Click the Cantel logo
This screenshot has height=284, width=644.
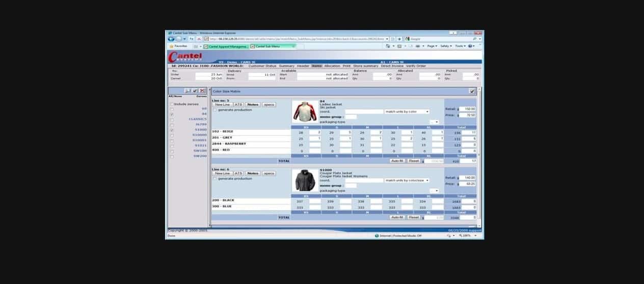[185, 56]
